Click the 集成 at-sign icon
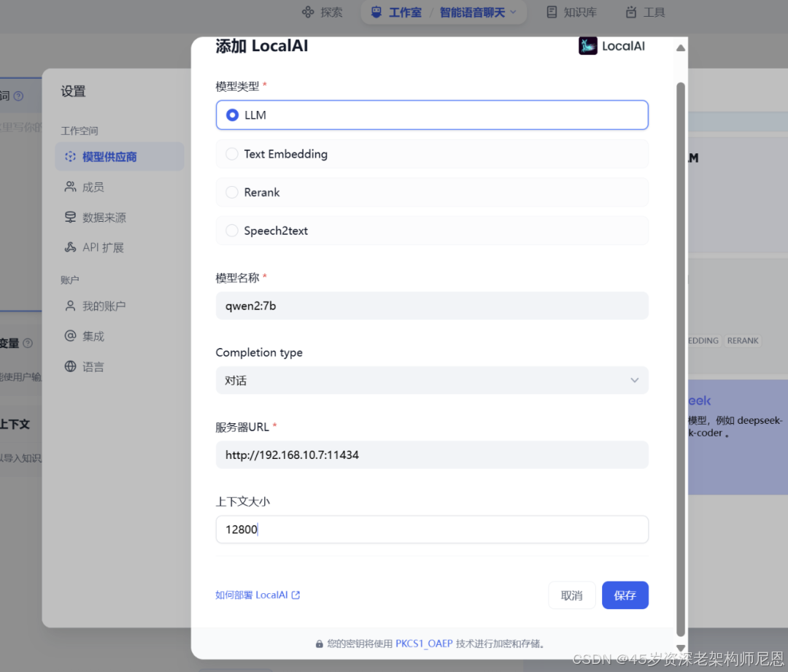788x672 pixels. click(70, 336)
